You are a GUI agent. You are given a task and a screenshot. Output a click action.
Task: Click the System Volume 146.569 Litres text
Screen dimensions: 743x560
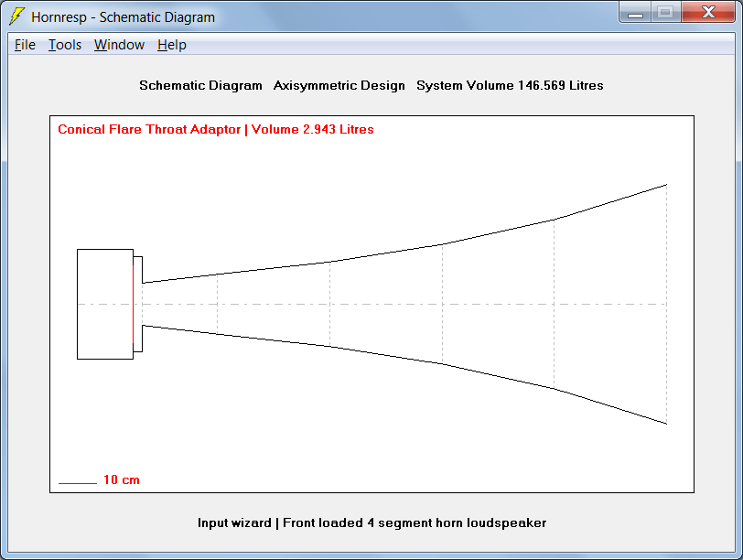tap(510, 85)
